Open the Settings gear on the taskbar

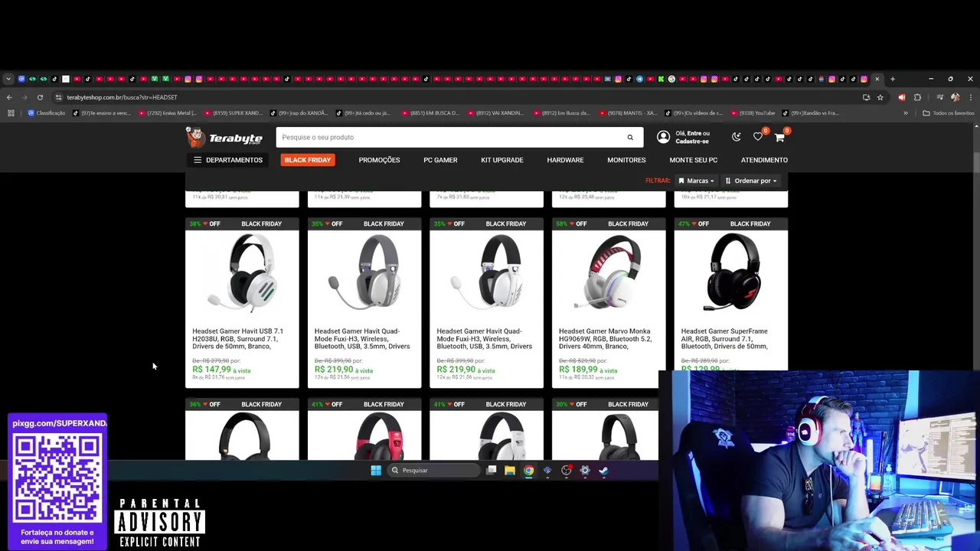585,471
